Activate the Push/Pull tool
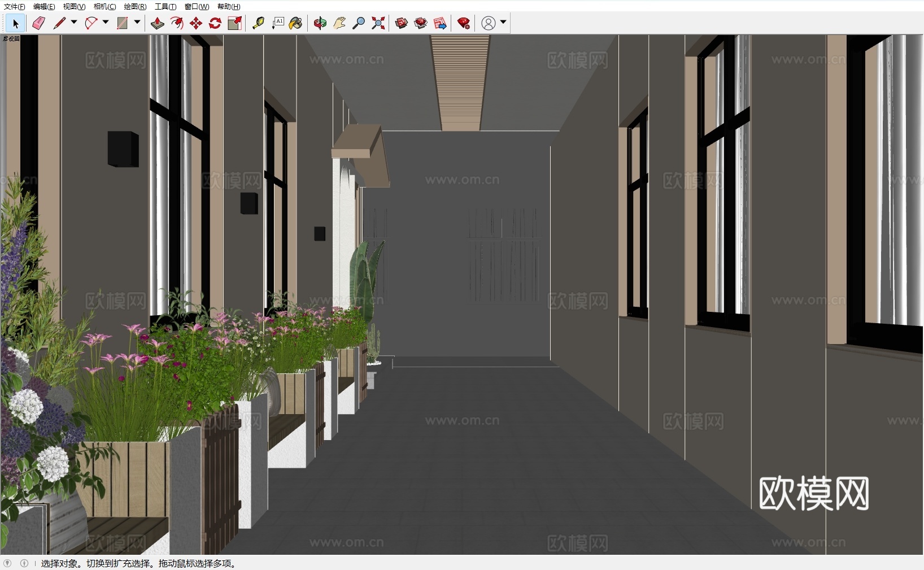The image size is (924, 570). (x=158, y=23)
